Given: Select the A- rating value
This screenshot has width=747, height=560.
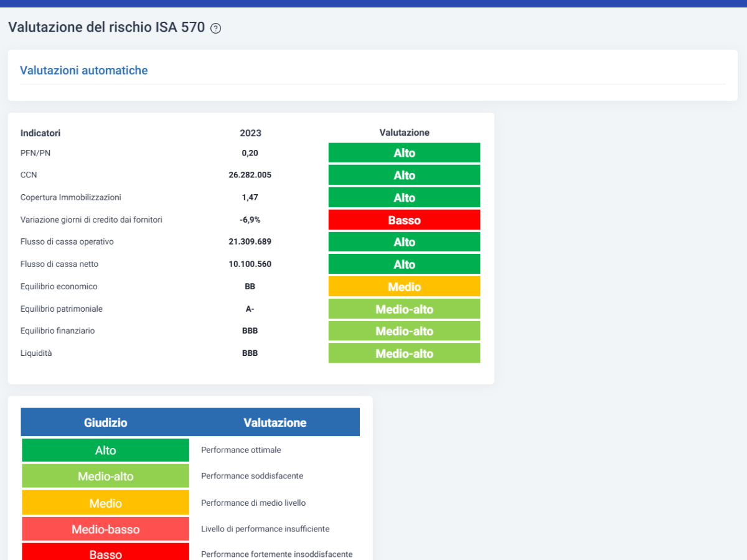Looking at the screenshot, I should 250,309.
